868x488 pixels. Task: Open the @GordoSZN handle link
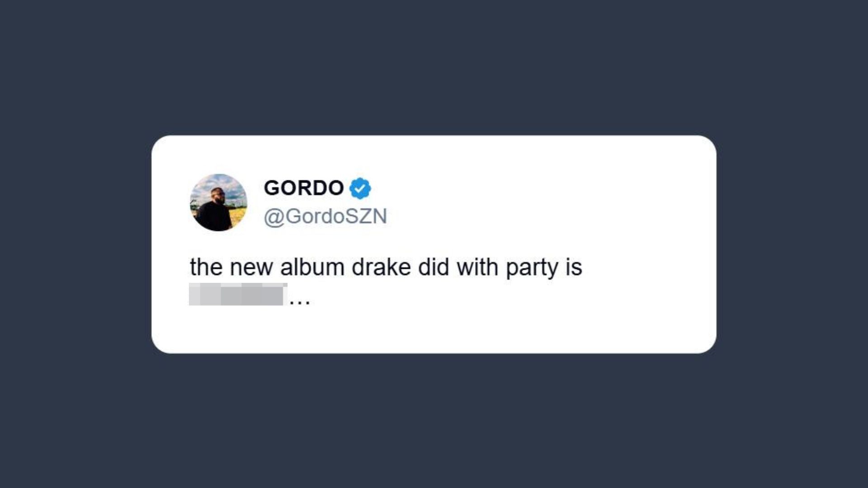[325, 216]
